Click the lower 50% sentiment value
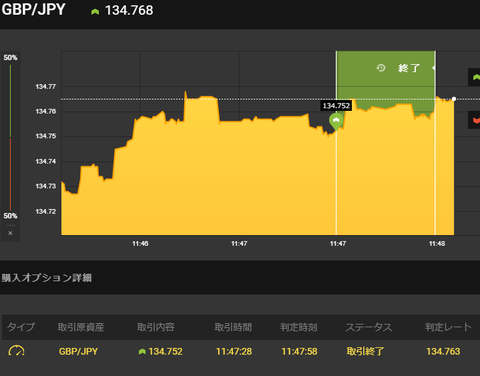This screenshot has width=480, height=376. (x=10, y=216)
